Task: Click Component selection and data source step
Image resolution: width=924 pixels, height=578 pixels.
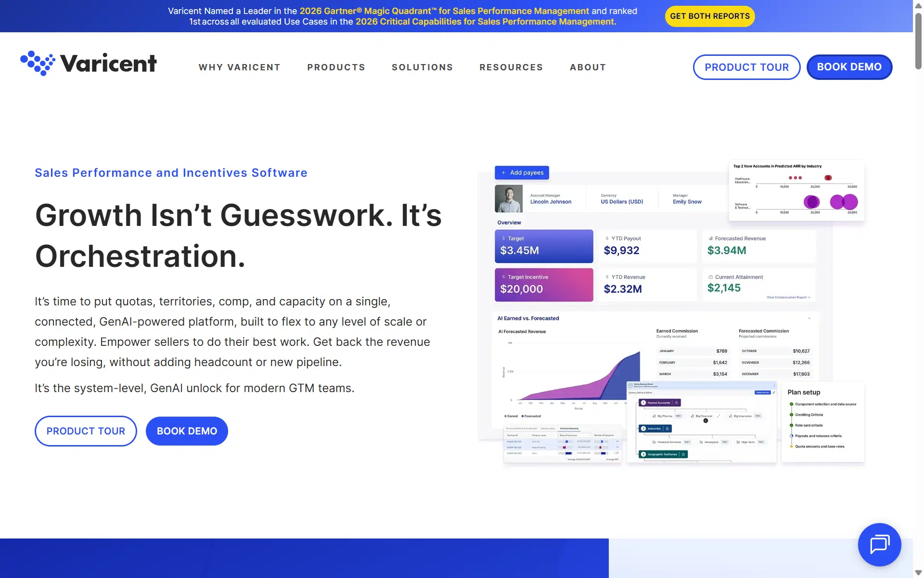Action: point(825,404)
